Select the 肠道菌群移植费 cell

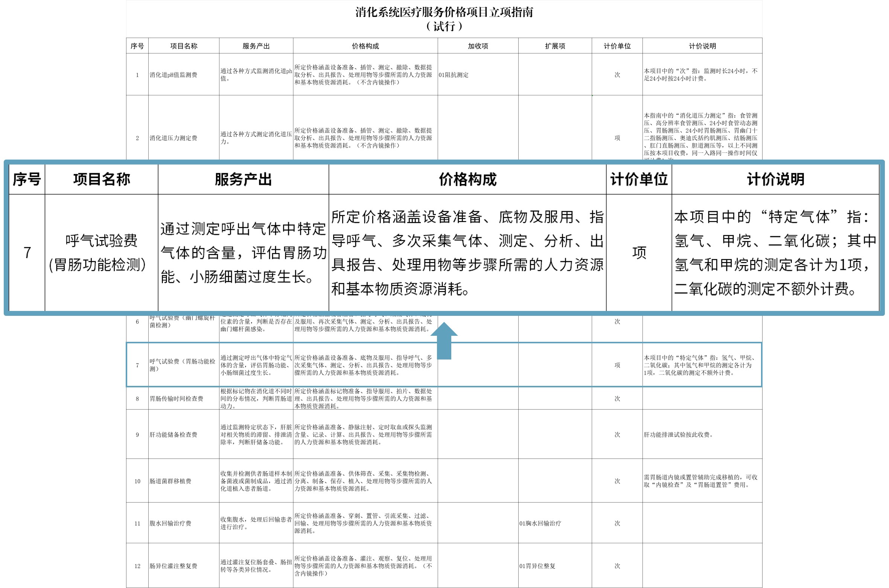point(170,481)
